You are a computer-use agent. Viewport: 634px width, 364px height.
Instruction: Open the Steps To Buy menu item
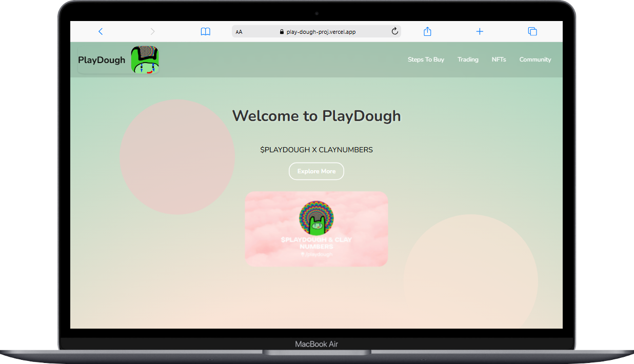(426, 59)
